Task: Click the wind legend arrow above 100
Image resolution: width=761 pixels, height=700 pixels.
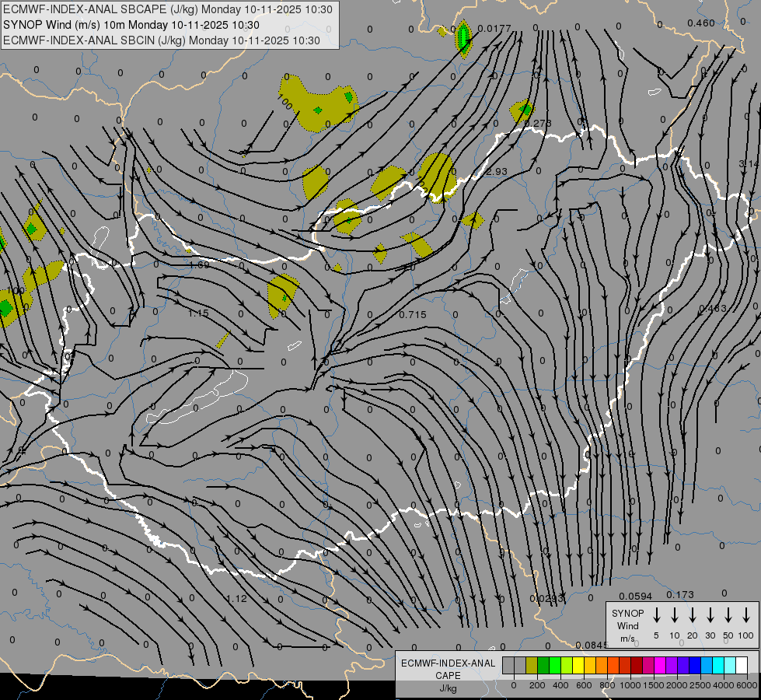Action: pos(746,615)
